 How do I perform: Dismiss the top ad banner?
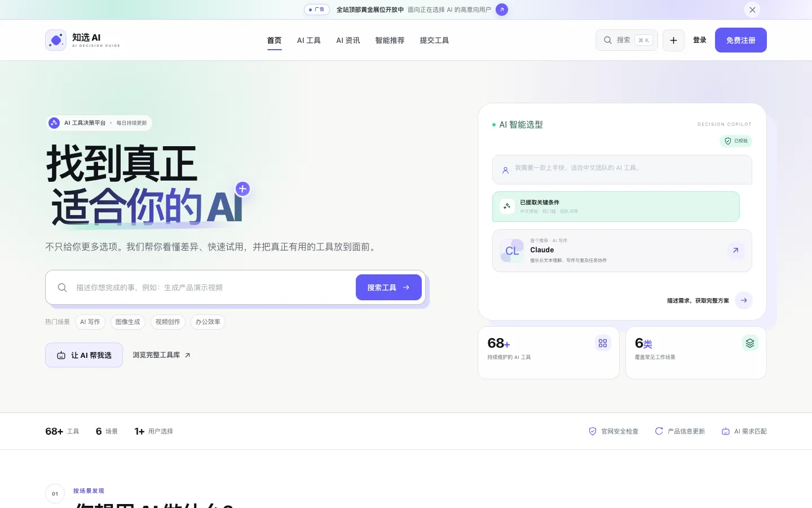pos(752,10)
